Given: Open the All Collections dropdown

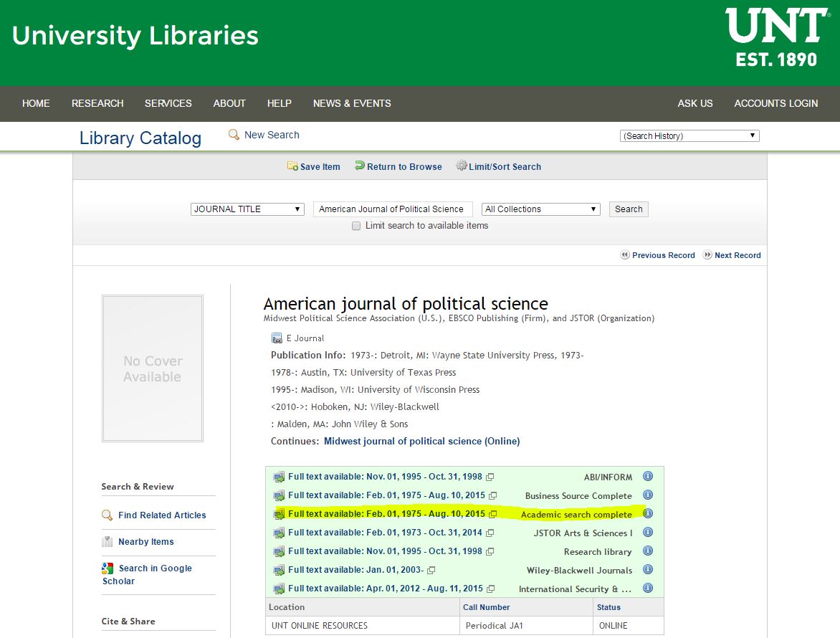Looking at the screenshot, I should (541, 209).
